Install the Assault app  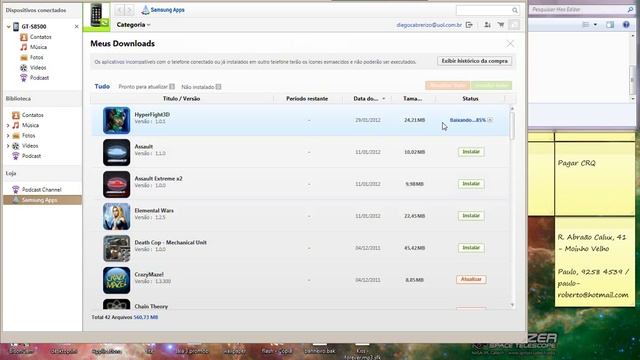[x=471, y=152]
